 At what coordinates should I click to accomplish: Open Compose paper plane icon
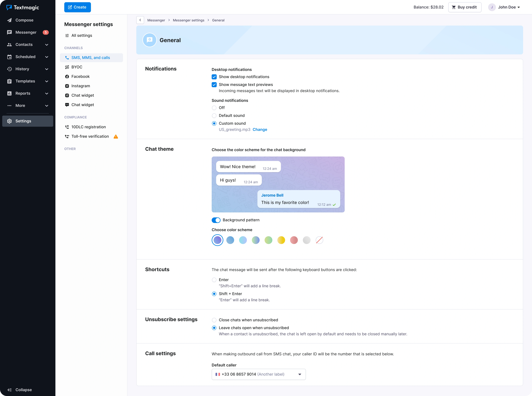(9, 20)
